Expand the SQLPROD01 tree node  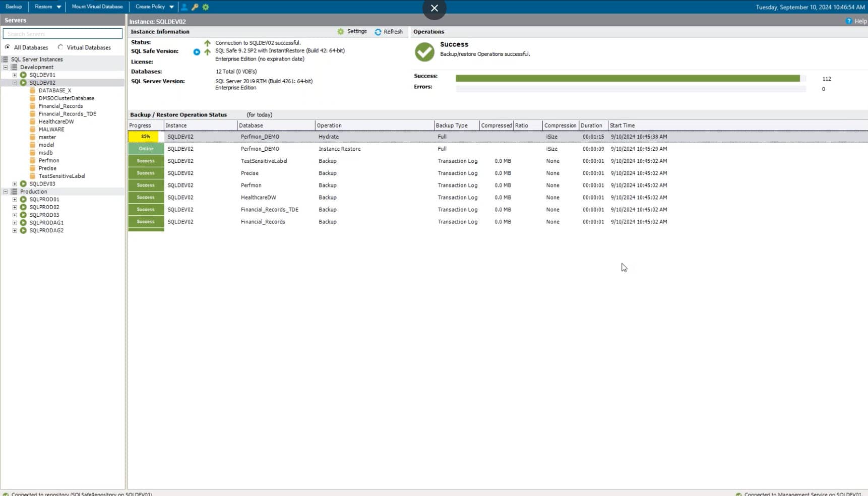pyautogui.click(x=15, y=200)
